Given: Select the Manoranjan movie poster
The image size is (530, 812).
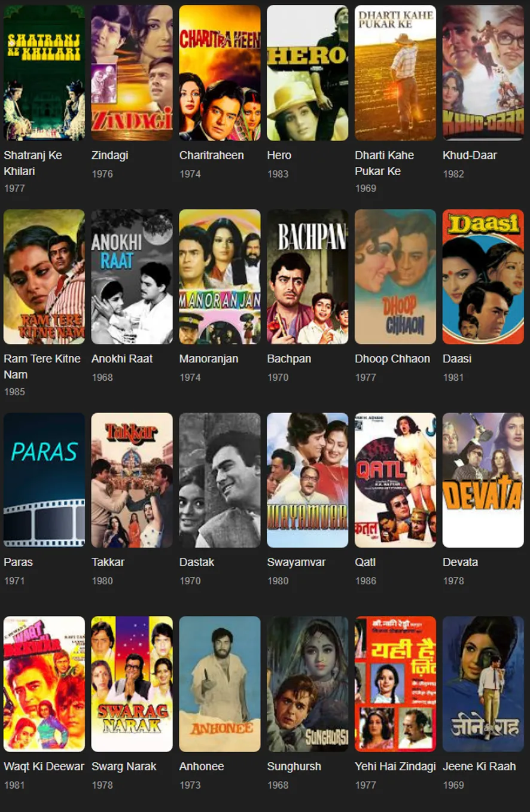Looking at the screenshot, I should [x=220, y=277].
